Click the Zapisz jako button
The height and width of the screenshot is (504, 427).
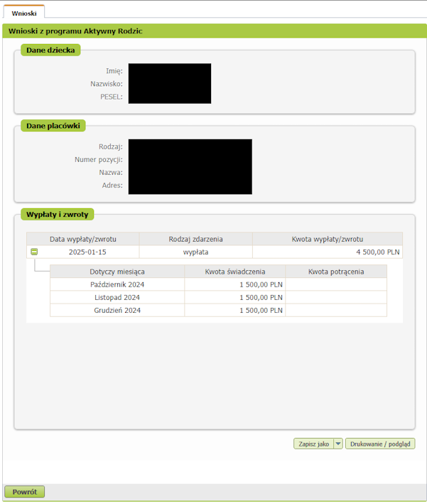click(x=313, y=444)
